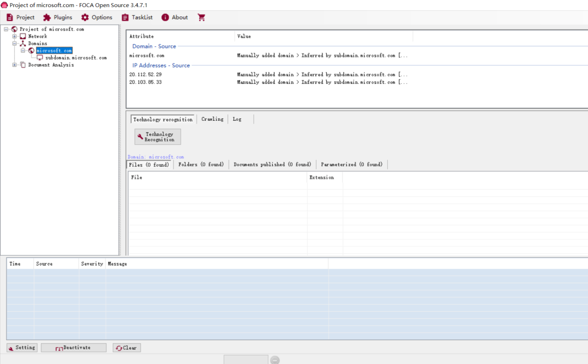The image size is (588, 364).
Task: Clear the log with Clear button
Action: [x=127, y=348]
